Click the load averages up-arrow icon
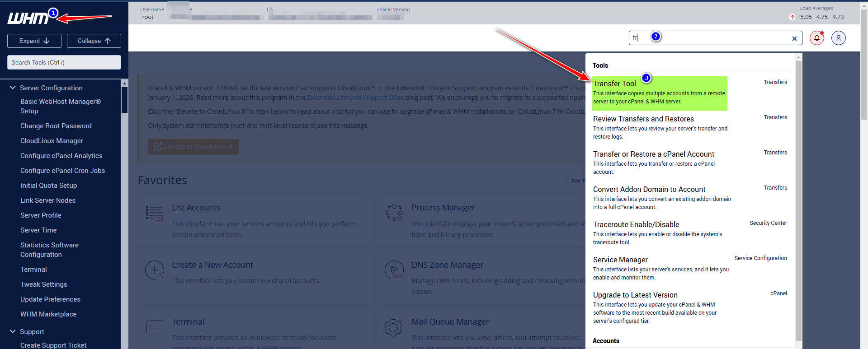Viewport: 868px width, 349px height. tap(792, 17)
